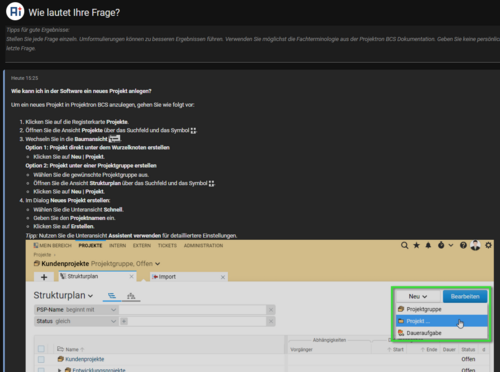This screenshot has width=500, height=372.
Task: Close the Import tab
Action: 223,277
